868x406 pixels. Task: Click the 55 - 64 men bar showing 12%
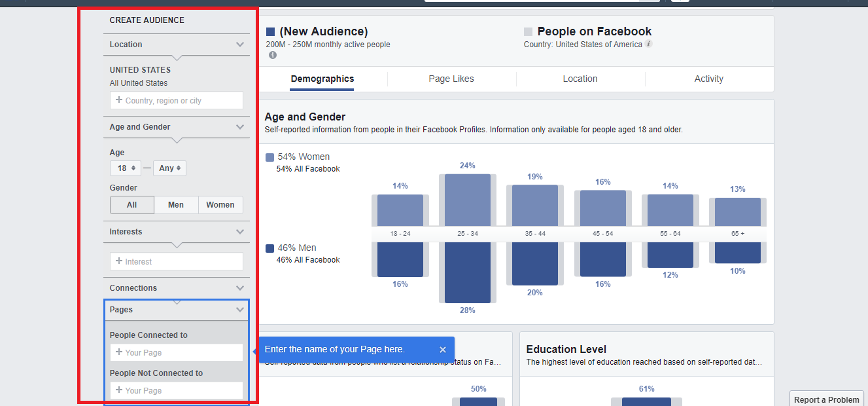coord(670,255)
